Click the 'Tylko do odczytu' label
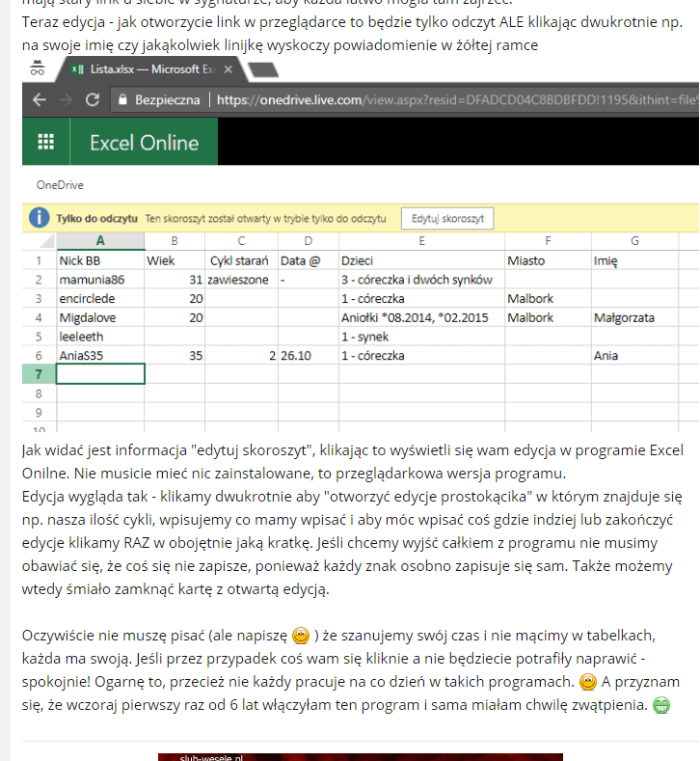 (x=97, y=218)
